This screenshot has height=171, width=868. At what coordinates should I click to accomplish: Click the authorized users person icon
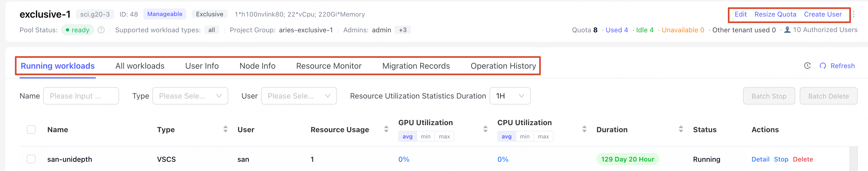[x=787, y=30]
